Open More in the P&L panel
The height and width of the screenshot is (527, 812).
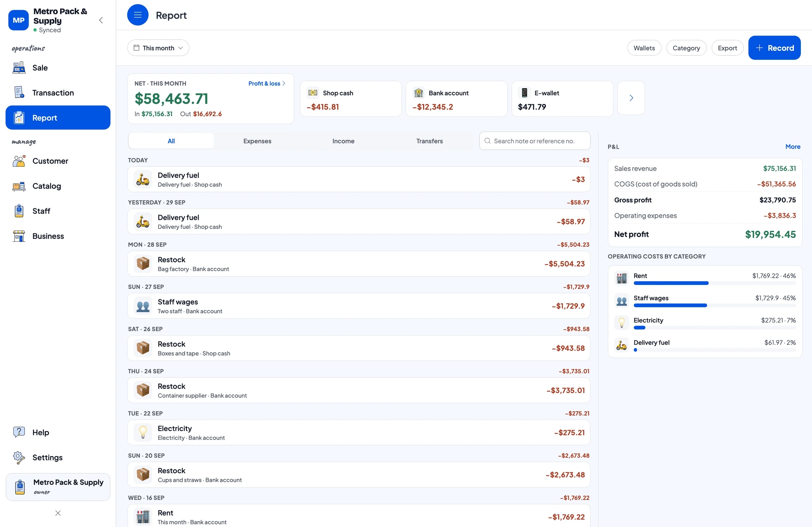click(793, 147)
